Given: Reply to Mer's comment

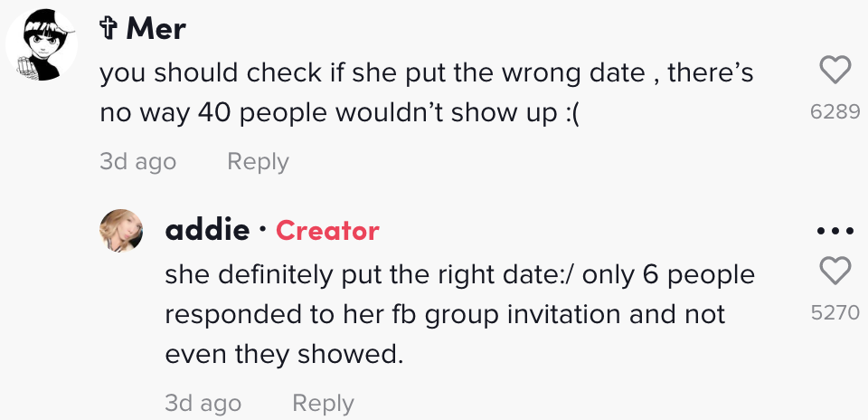Looking at the screenshot, I should point(258,162).
